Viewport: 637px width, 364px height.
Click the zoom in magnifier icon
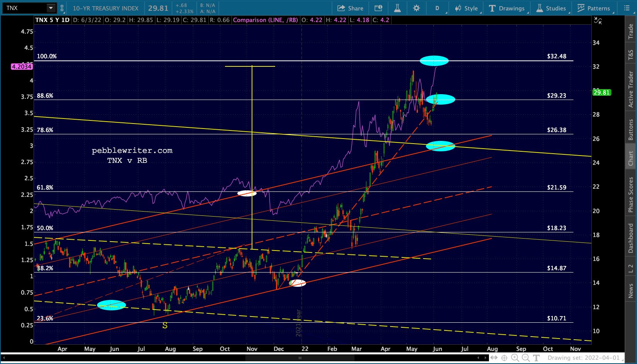pyautogui.click(x=515, y=358)
